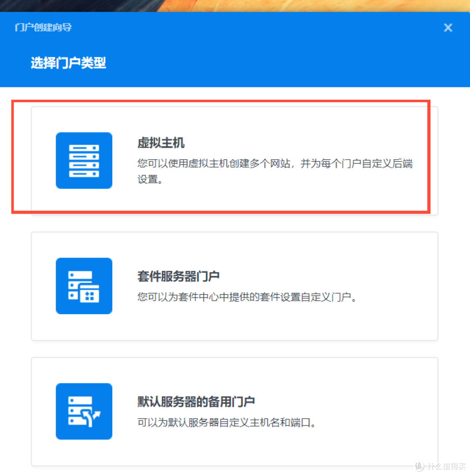Click the alternative portal arrow icon

[x=84, y=411]
